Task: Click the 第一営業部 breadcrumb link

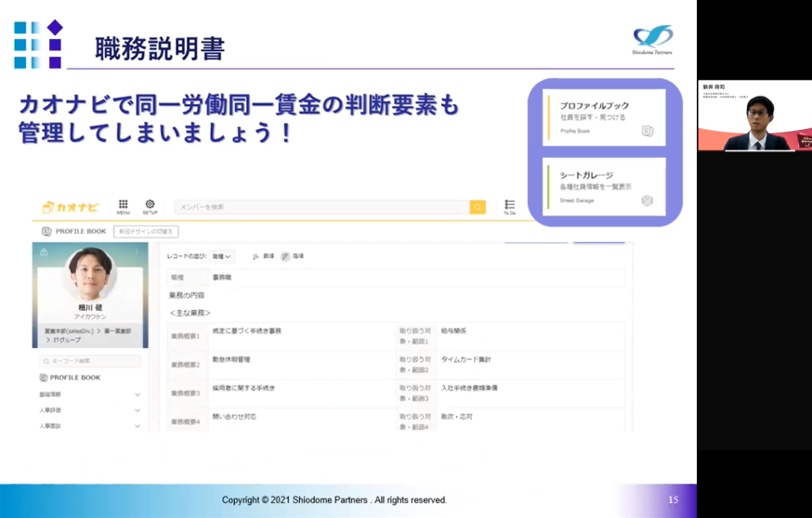Action: (118, 331)
